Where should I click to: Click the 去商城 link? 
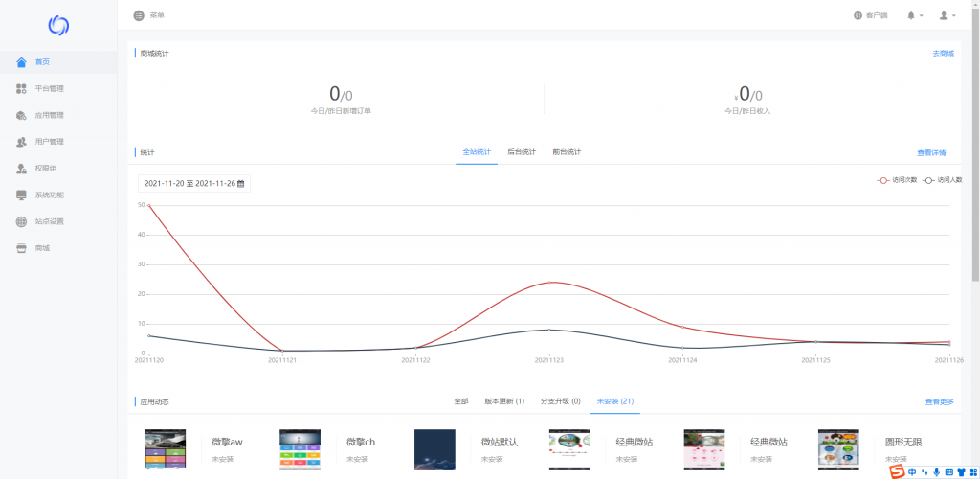pos(943,54)
